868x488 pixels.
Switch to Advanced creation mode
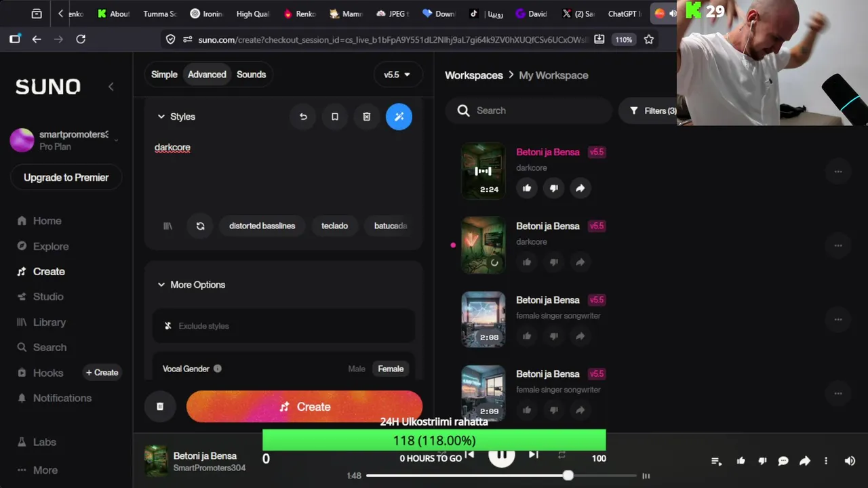click(x=207, y=75)
